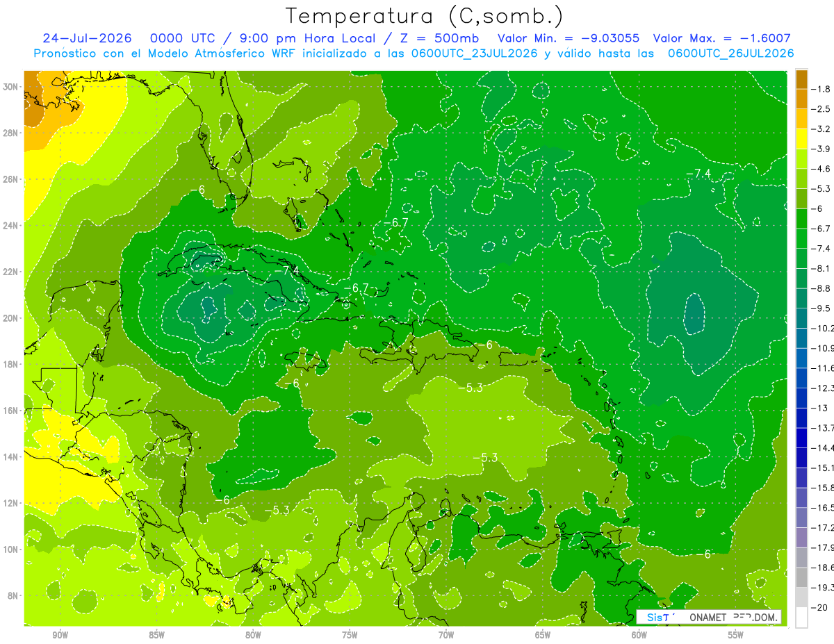Pick the orange swatch between -1.8 and -2.5

[x=801, y=99]
